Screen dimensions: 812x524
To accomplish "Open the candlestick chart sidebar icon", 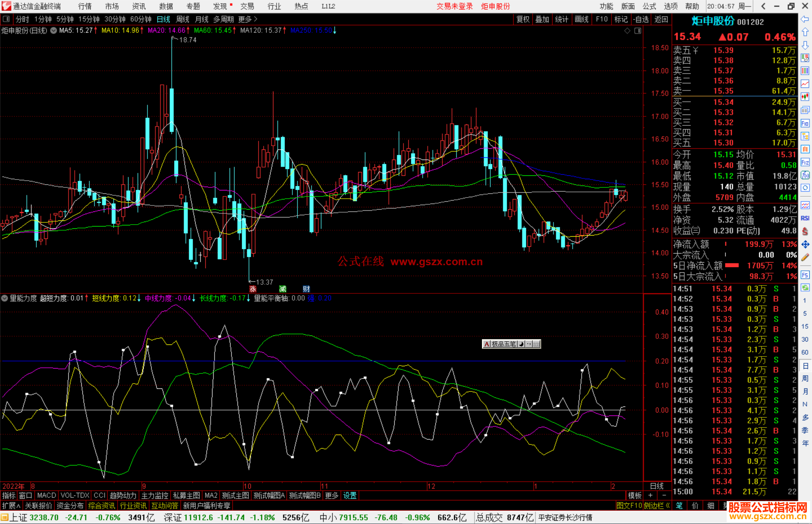I will [x=805, y=97].
